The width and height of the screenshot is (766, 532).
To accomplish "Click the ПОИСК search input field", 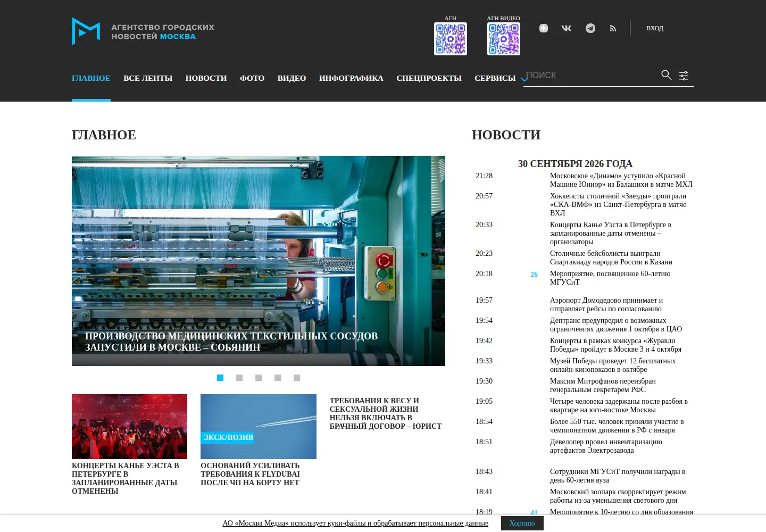I will click(590, 76).
